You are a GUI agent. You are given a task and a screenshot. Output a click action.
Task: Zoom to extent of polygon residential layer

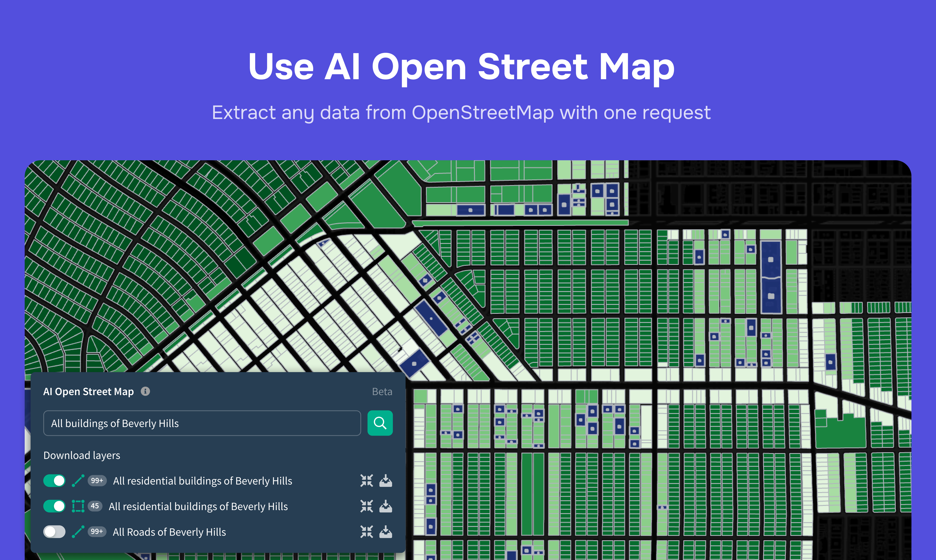(366, 506)
